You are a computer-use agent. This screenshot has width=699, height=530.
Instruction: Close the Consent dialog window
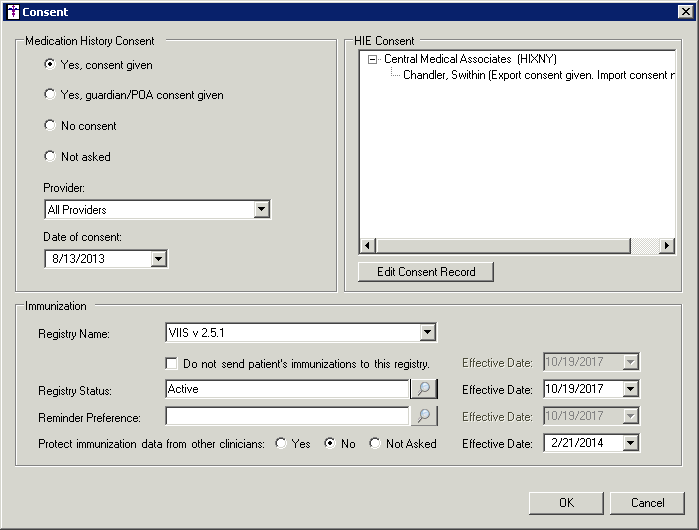coord(684,12)
